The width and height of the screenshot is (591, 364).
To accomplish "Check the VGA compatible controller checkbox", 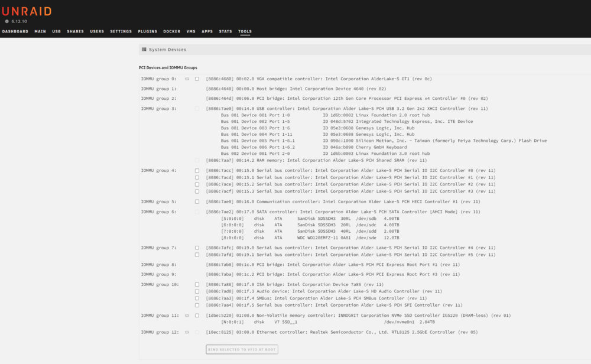I will coord(197,79).
